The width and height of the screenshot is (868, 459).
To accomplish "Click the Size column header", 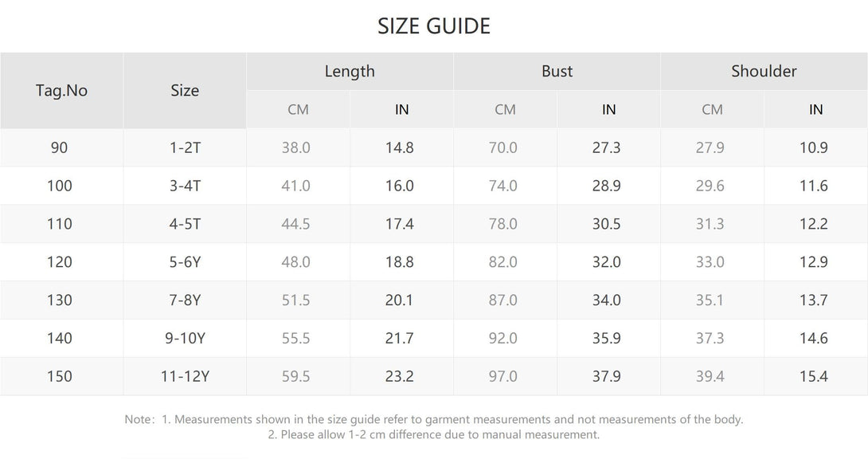I will (x=185, y=90).
